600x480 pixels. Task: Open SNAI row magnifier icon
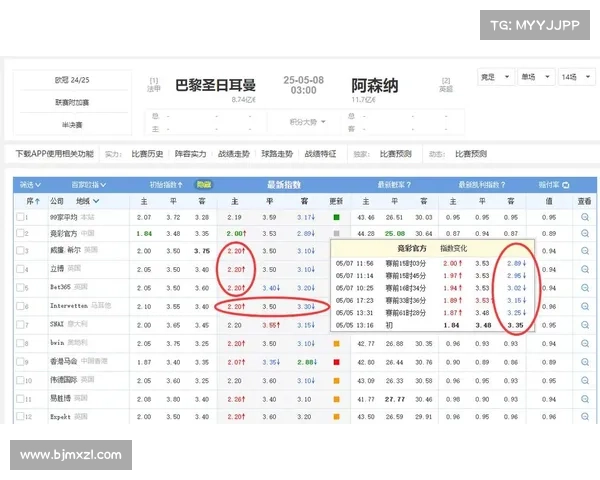[x=585, y=325]
